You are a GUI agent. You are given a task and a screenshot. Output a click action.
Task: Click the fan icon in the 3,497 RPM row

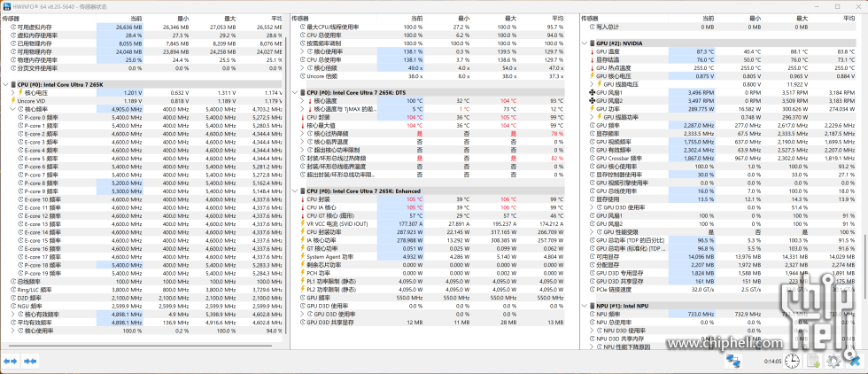(592, 101)
